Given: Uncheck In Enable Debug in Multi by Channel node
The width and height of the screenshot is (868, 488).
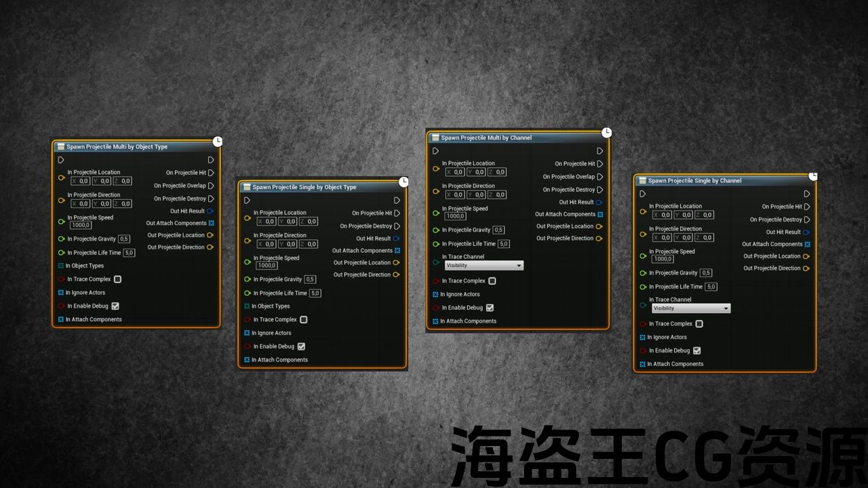Looking at the screenshot, I should (x=490, y=308).
